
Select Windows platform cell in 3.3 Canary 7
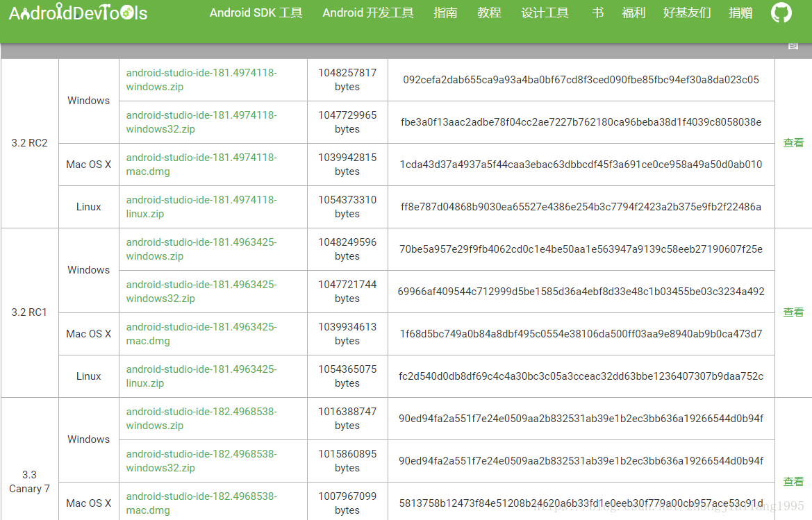tap(88, 439)
